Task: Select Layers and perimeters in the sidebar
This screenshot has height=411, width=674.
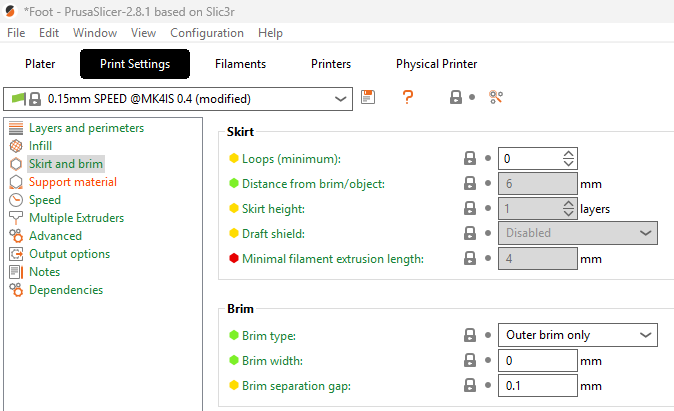Action: pyautogui.click(x=86, y=128)
